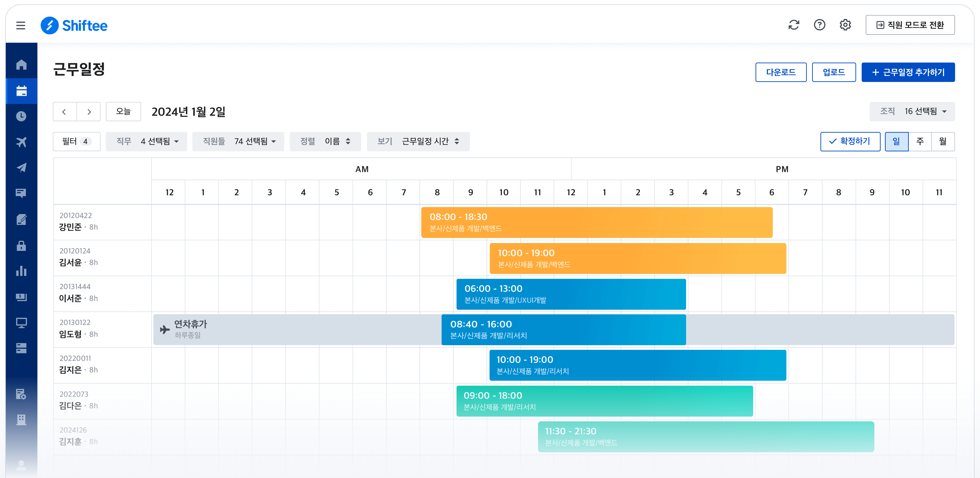Click the 다운로드 button

click(781, 72)
